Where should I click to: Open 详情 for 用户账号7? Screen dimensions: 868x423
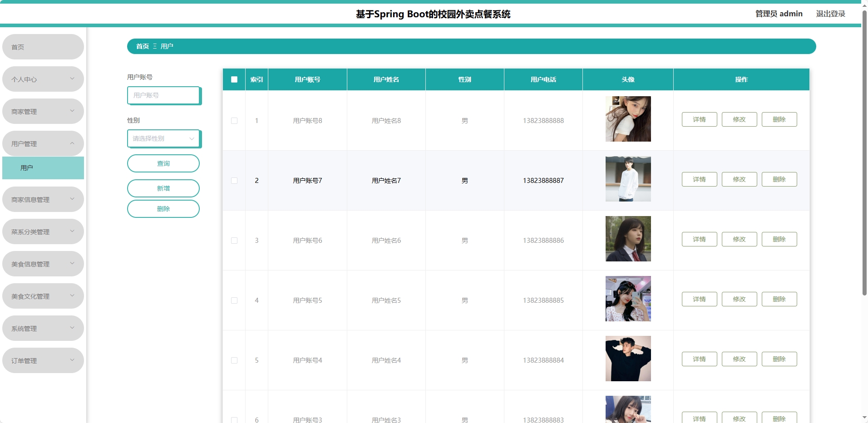click(x=700, y=179)
